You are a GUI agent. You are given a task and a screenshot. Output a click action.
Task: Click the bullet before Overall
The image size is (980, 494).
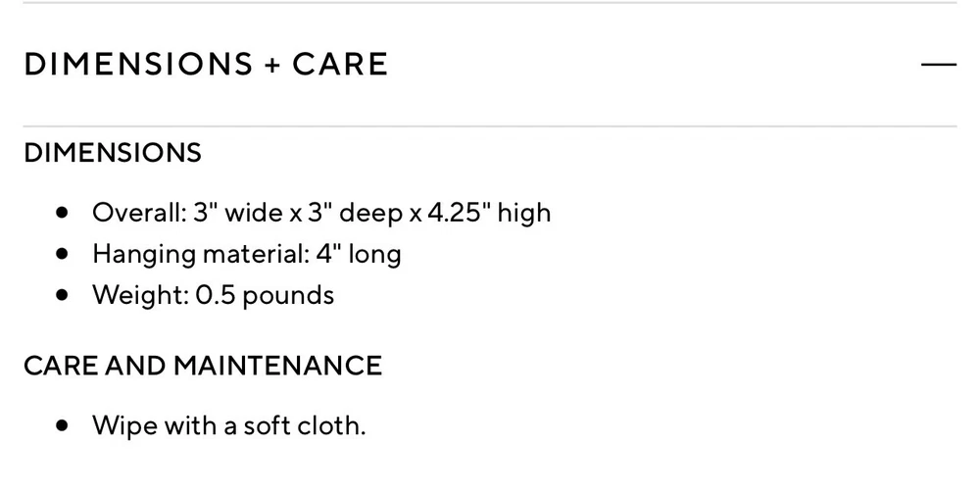(64, 212)
